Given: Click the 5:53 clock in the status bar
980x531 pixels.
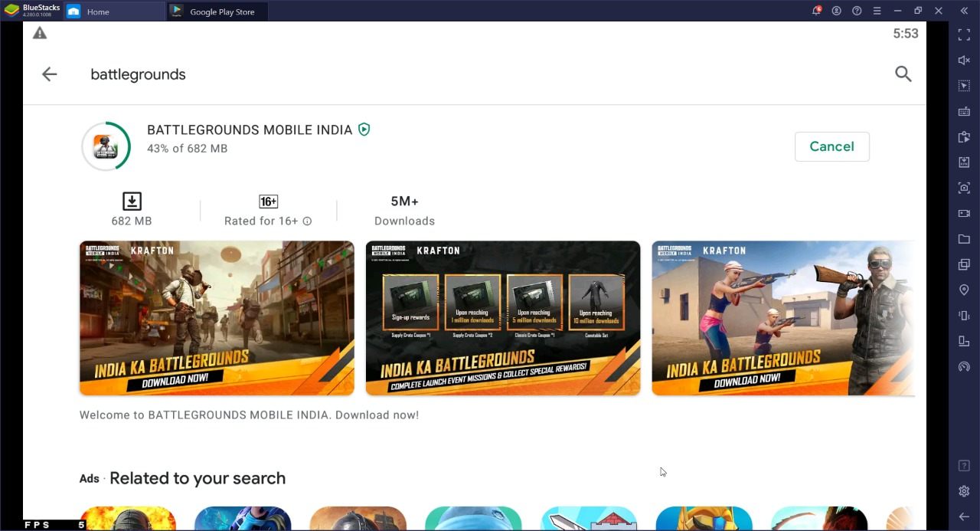Looking at the screenshot, I should click(x=906, y=34).
